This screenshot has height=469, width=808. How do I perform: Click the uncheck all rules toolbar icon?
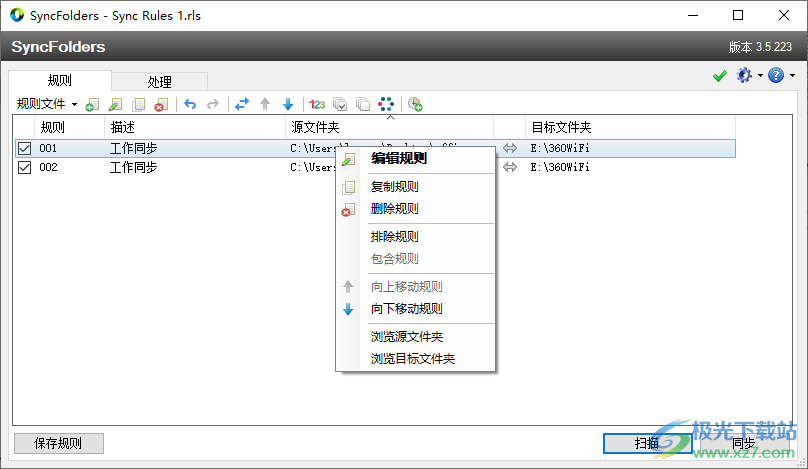363,105
